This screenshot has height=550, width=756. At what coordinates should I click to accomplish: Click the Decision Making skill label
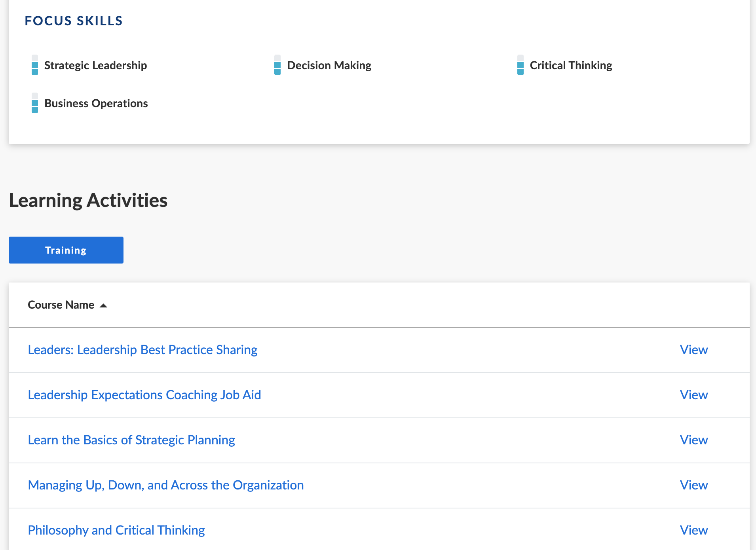pyautogui.click(x=329, y=65)
